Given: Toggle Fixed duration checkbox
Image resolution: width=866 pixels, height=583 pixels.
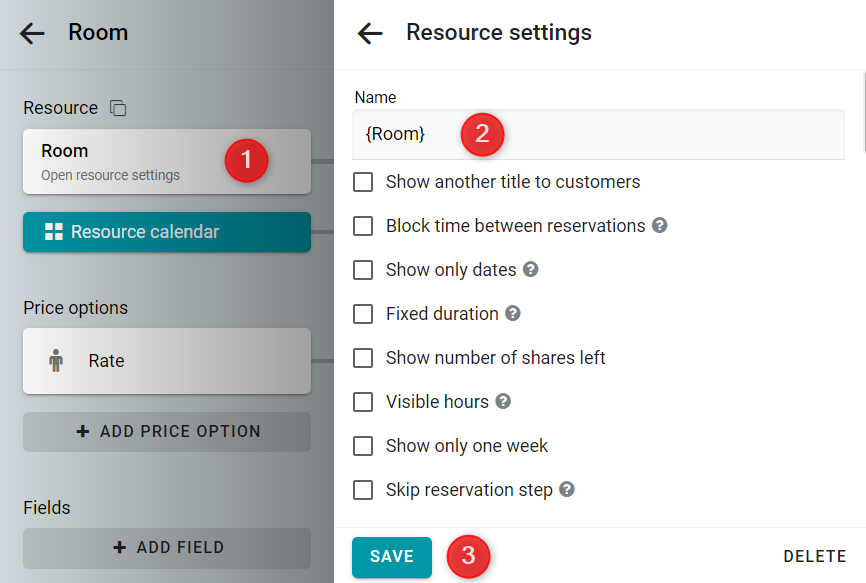Looking at the screenshot, I should pyautogui.click(x=363, y=314).
